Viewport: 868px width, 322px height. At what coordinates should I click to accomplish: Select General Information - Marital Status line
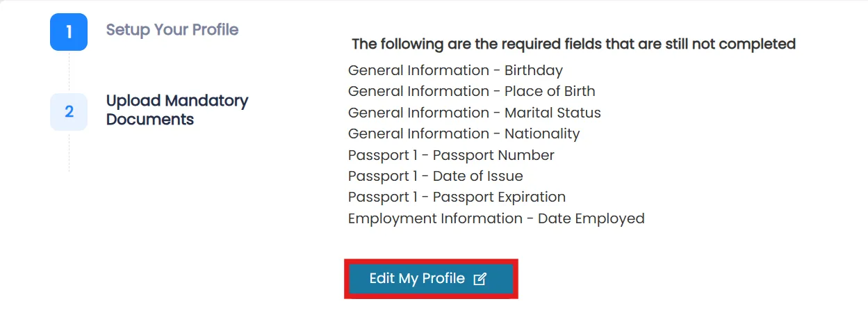475,113
